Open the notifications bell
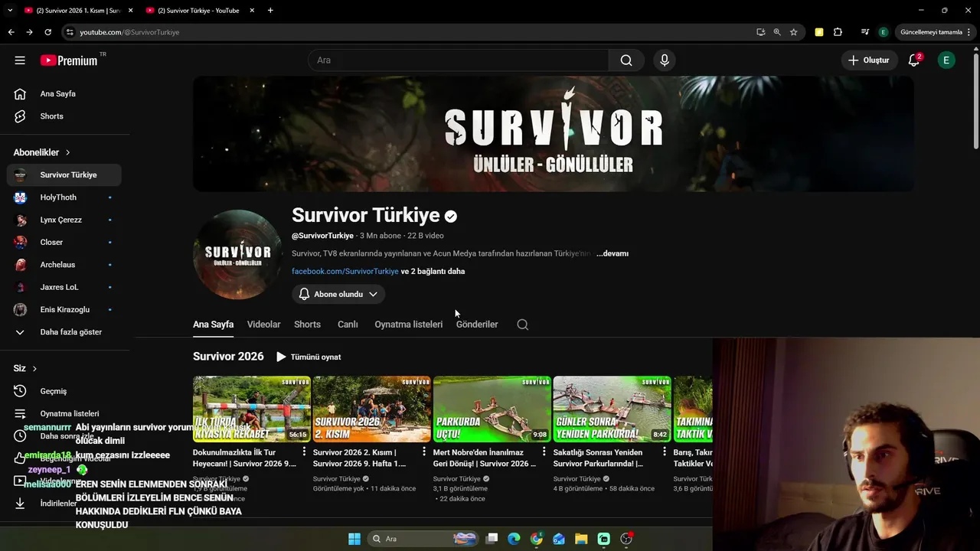This screenshot has height=551, width=980. click(913, 60)
